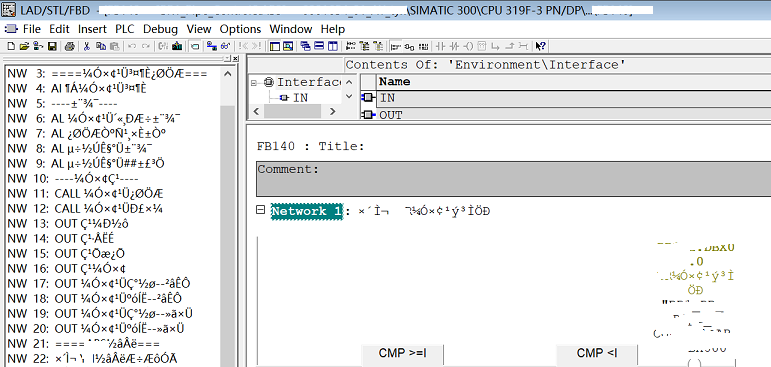
Task: Click the Copy toolbar icon
Action: click(101, 46)
